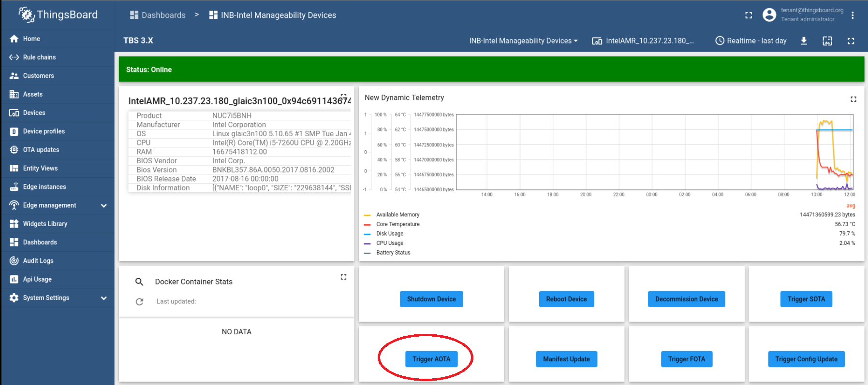Click the telemetry chart plot area
This screenshot has height=385, width=868.
[655, 152]
